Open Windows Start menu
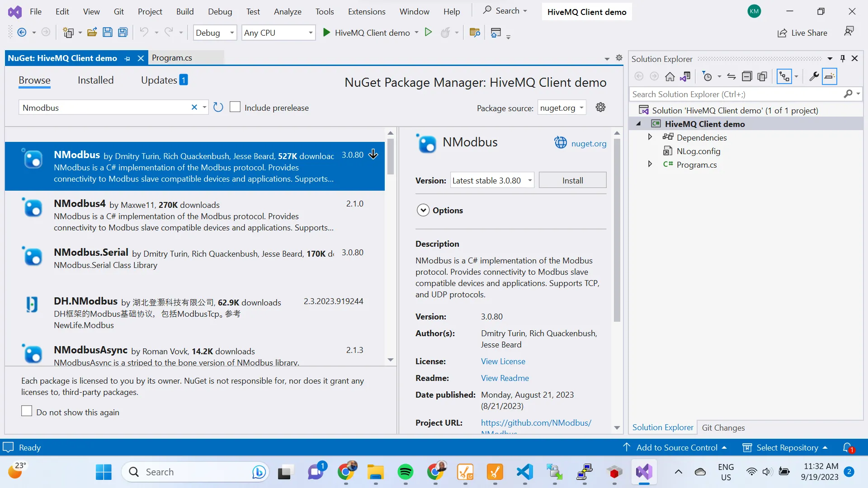Image resolution: width=868 pixels, height=488 pixels. [x=104, y=472]
